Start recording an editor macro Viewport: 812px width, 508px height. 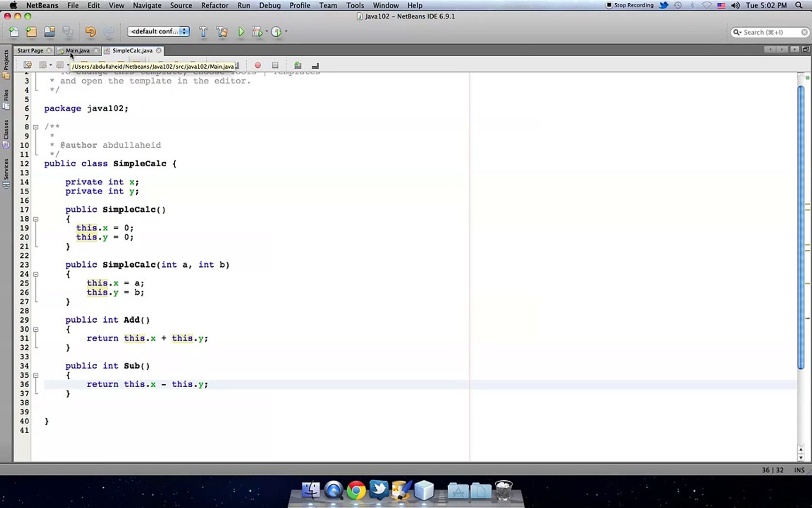(x=258, y=65)
